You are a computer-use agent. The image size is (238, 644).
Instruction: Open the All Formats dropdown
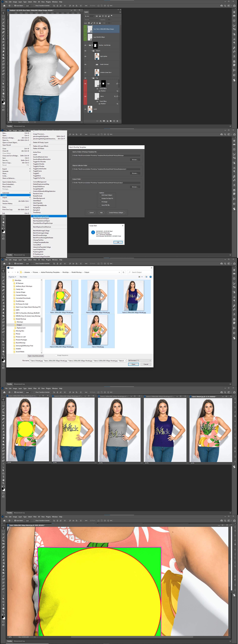pos(139,360)
